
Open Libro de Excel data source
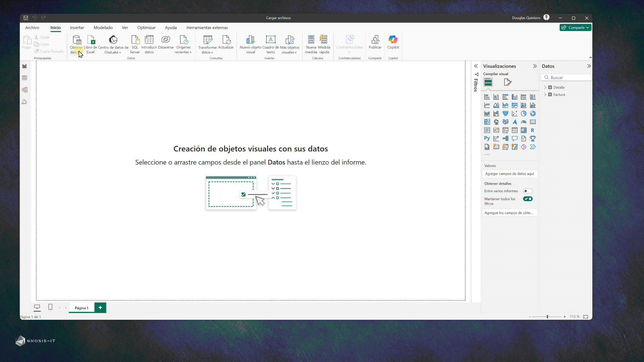[x=91, y=44]
